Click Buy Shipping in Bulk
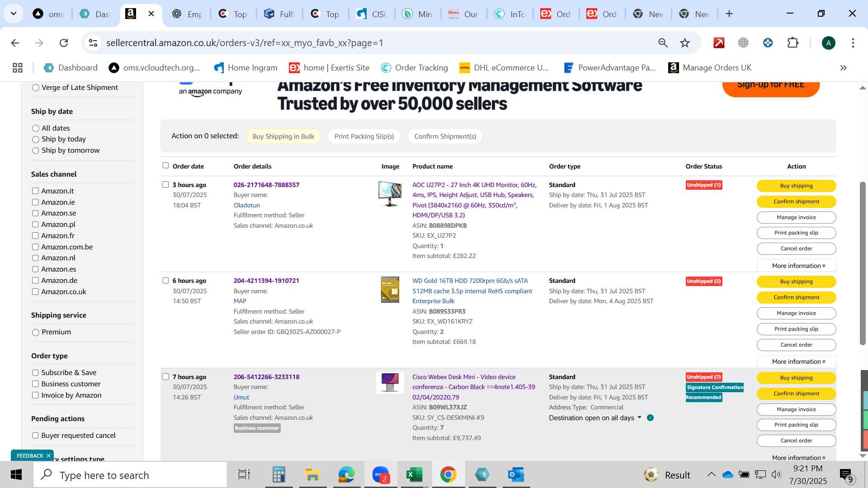This screenshot has width=868, height=488. [283, 136]
